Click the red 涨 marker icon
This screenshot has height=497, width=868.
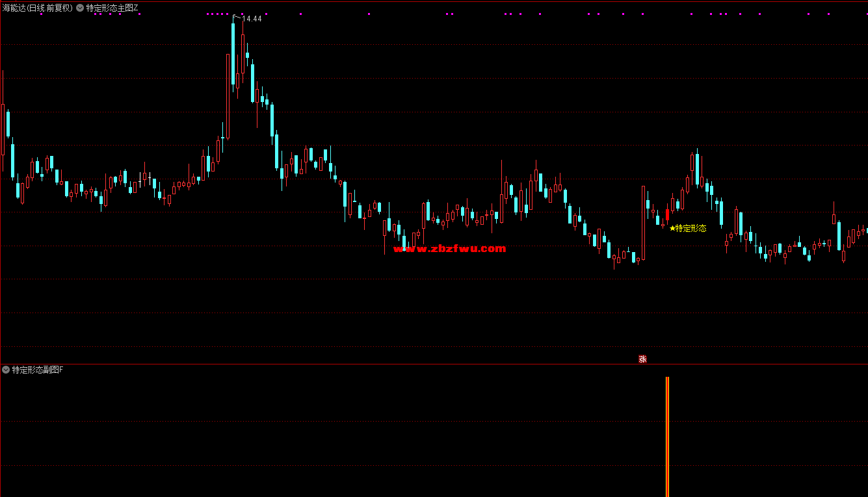tap(642, 359)
